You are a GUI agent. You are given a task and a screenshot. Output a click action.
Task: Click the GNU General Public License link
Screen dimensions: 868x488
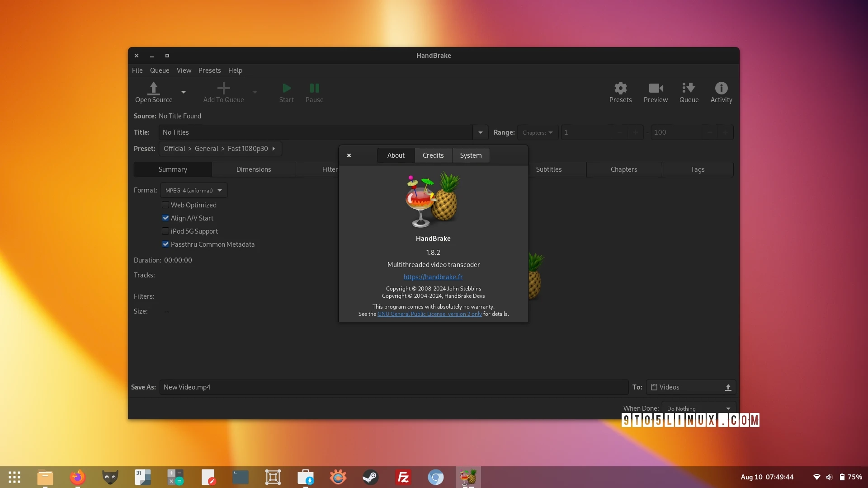coord(429,314)
